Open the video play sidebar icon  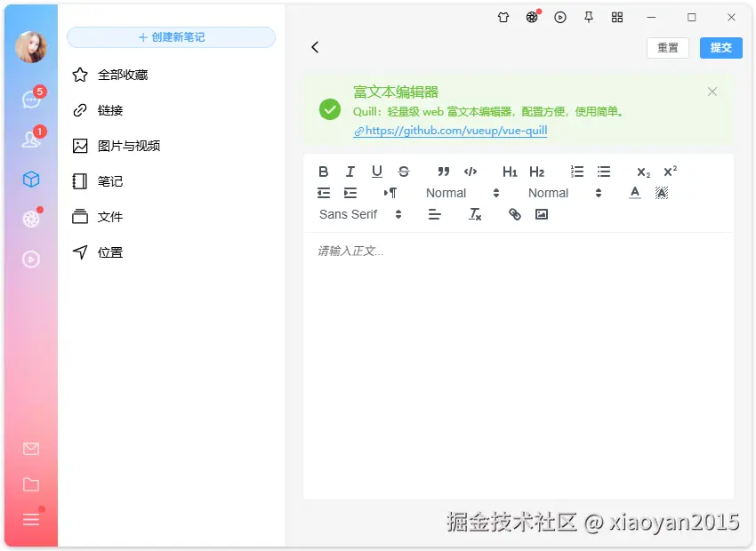point(31,260)
